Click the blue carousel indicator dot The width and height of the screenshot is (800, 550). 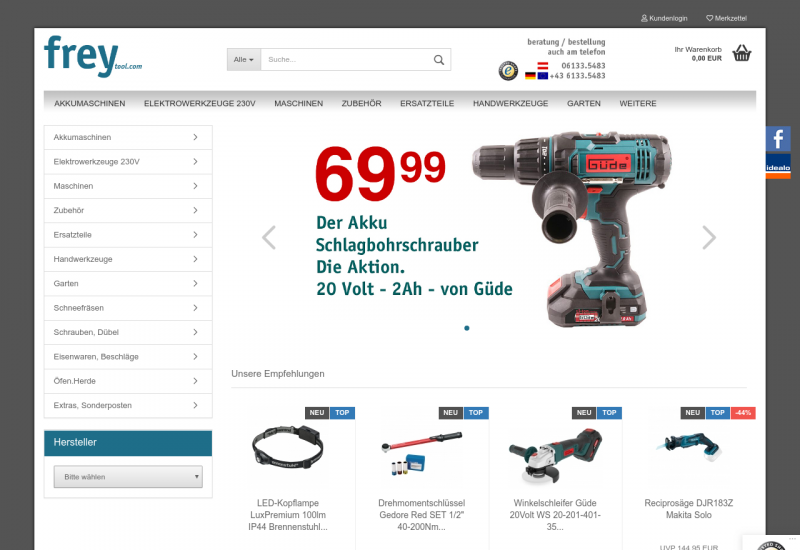click(x=466, y=328)
